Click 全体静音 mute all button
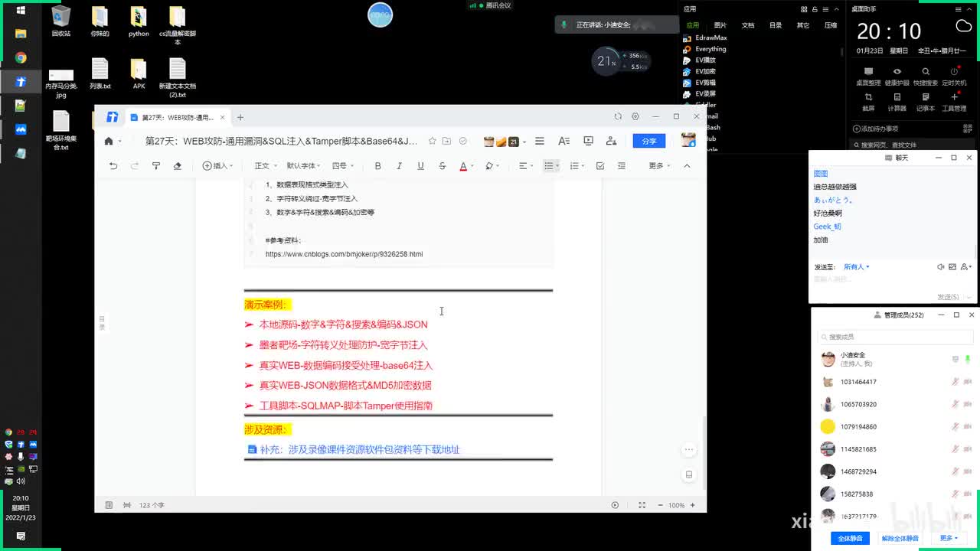 850,538
